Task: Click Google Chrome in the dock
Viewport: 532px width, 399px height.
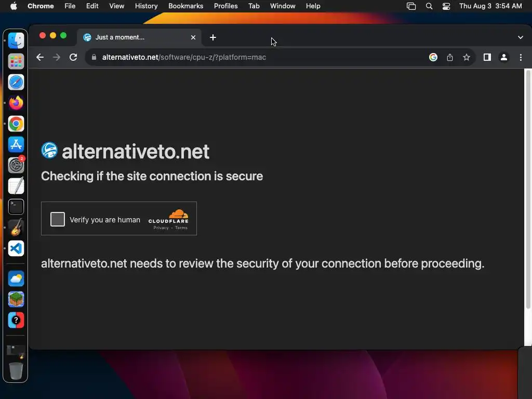Action: (16, 124)
